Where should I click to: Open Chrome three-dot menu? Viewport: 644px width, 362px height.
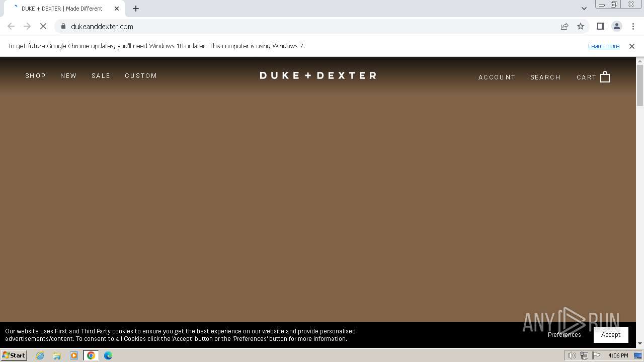pyautogui.click(x=633, y=26)
